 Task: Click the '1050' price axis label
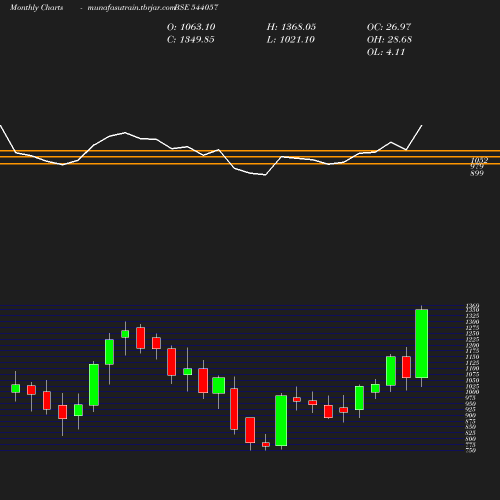pyautogui.click(x=472, y=380)
